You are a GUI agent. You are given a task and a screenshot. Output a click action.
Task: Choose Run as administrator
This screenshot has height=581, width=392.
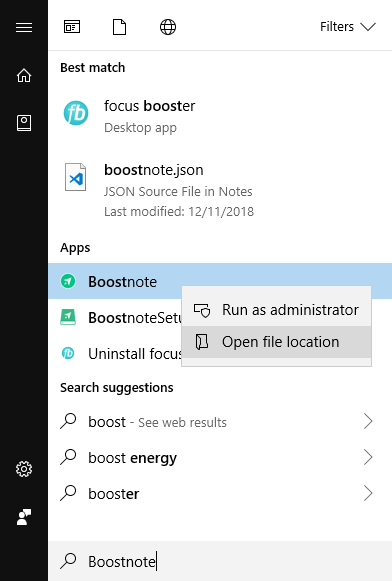tap(276, 310)
